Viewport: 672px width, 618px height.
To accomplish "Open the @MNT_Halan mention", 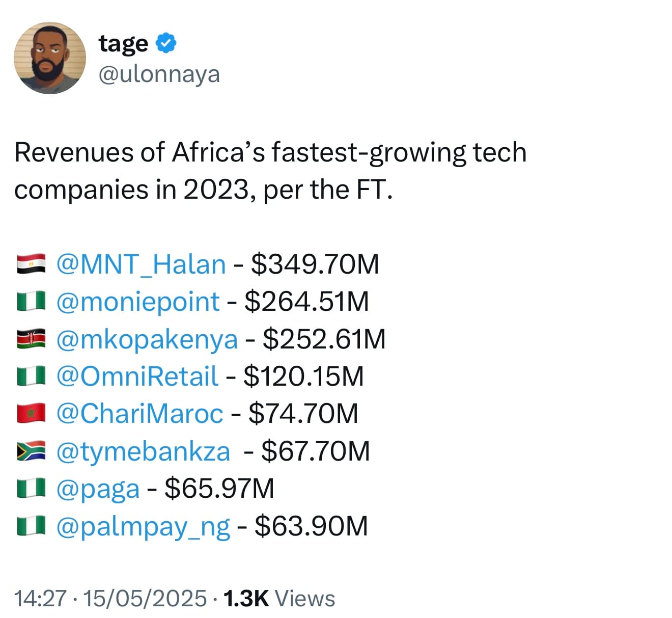I will (141, 264).
